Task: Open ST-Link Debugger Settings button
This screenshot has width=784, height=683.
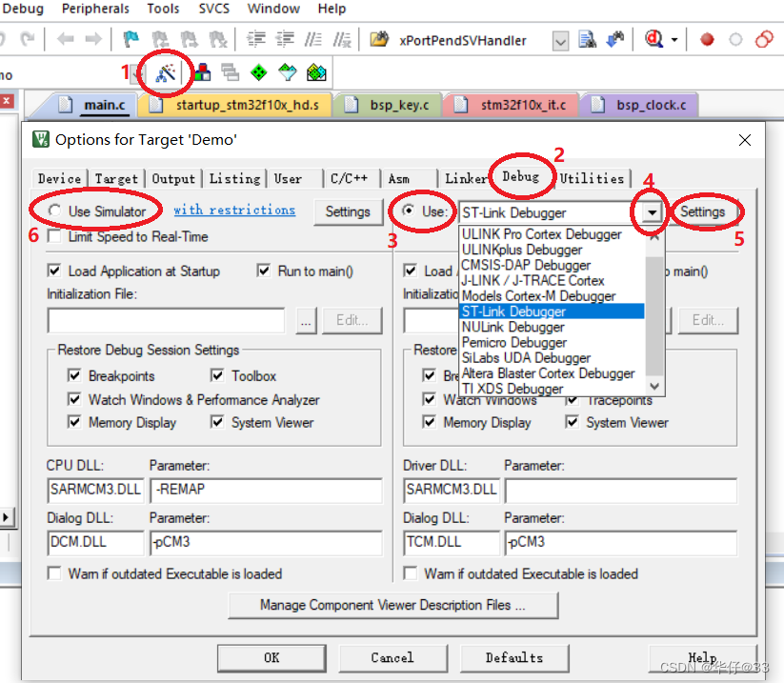Action: click(702, 211)
